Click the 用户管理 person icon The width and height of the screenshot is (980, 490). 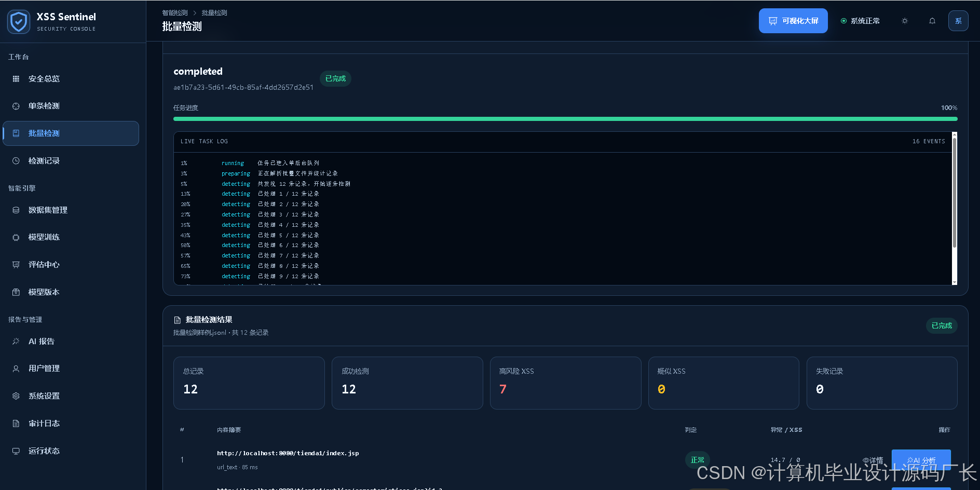16,369
